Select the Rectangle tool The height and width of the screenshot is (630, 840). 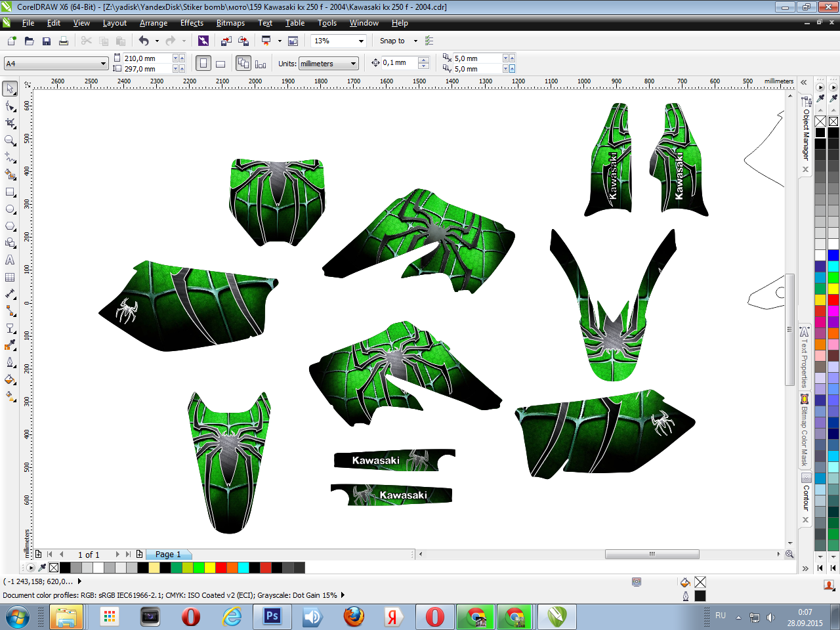click(x=10, y=192)
